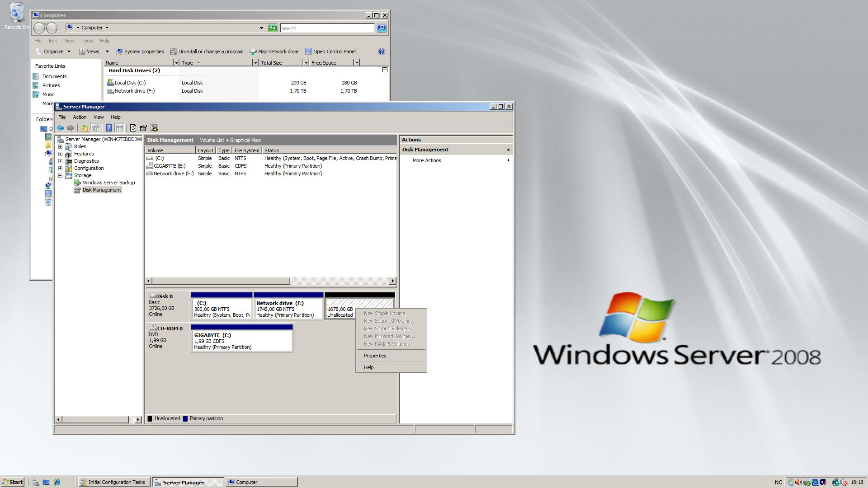Open the Views dropdown arrow in Computer window
The width and height of the screenshot is (868, 488).
coord(107,52)
